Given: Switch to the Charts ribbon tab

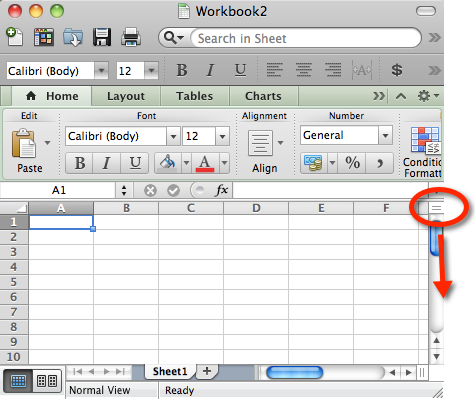Looking at the screenshot, I should point(263,96).
